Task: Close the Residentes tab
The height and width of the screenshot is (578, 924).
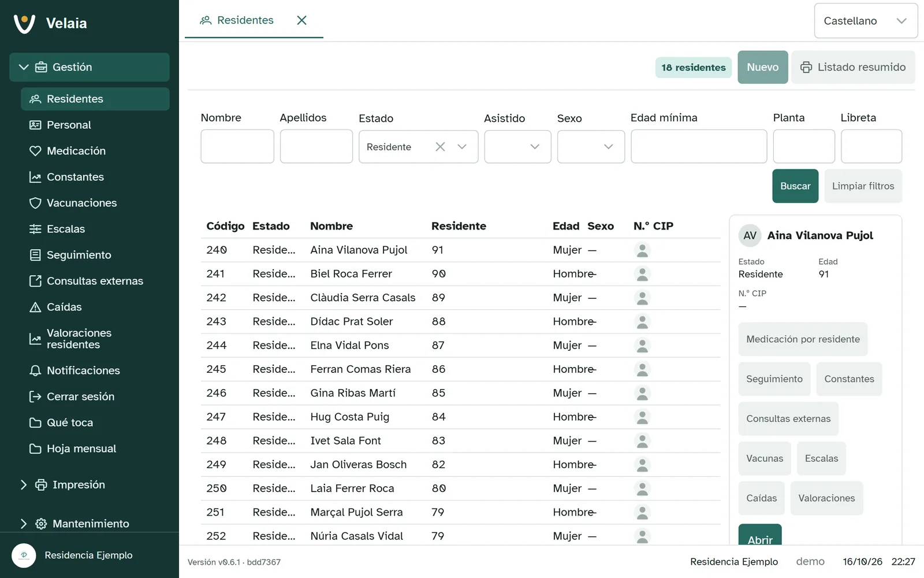Action: pos(301,20)
